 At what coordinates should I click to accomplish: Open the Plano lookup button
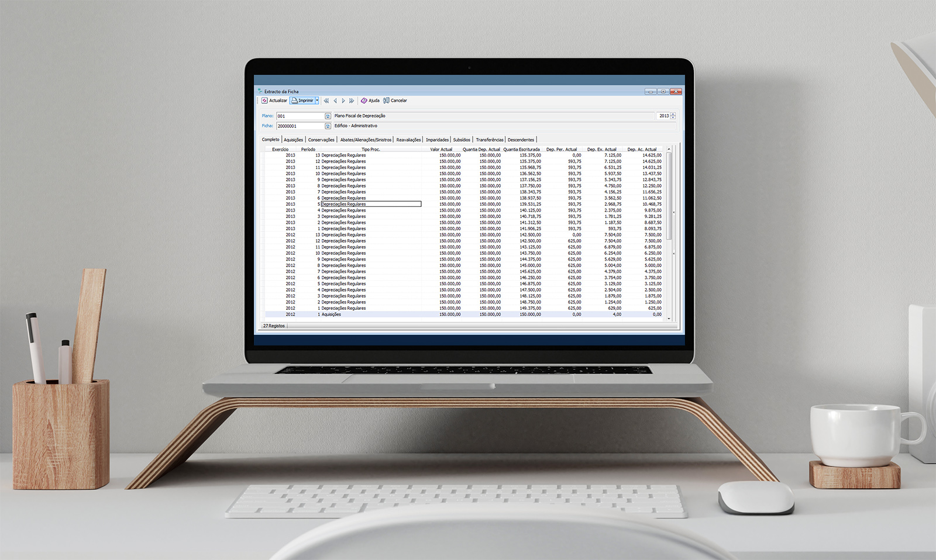pos(328,116)
